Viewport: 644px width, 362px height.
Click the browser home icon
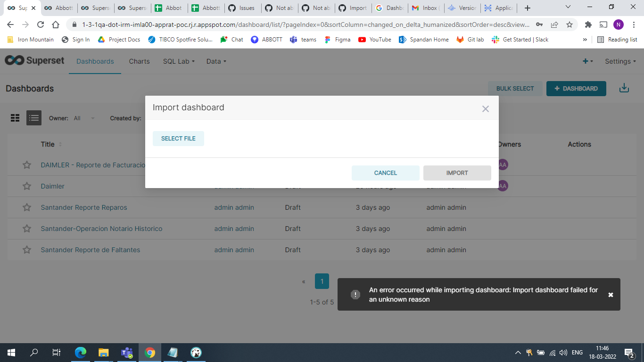click(56, 25)
